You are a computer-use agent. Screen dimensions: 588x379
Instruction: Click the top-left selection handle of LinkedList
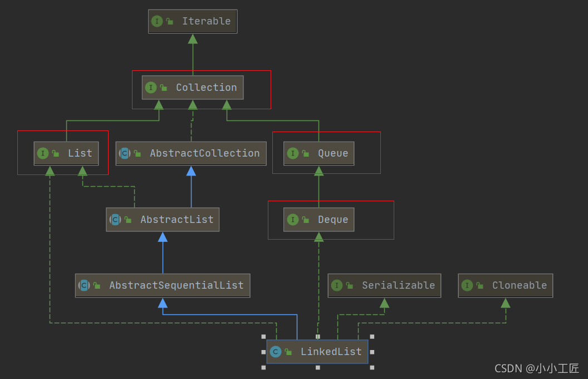263,336
